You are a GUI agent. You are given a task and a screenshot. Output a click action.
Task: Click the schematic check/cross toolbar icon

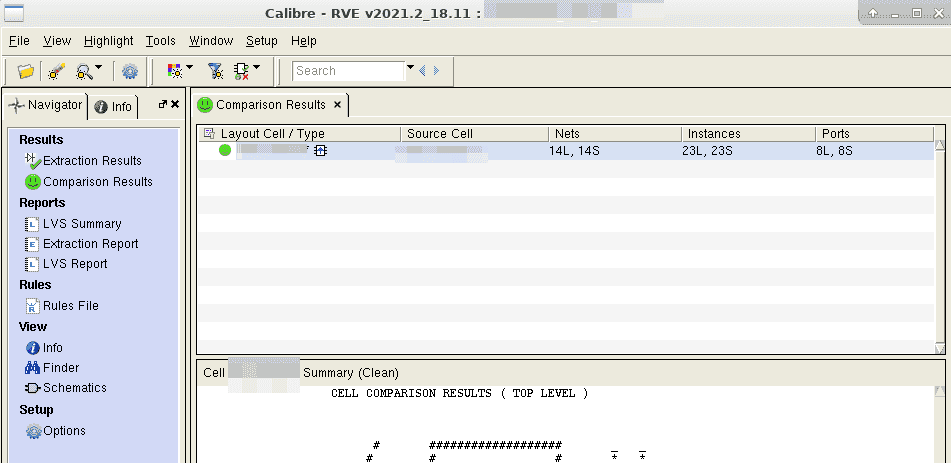point(241,71)
